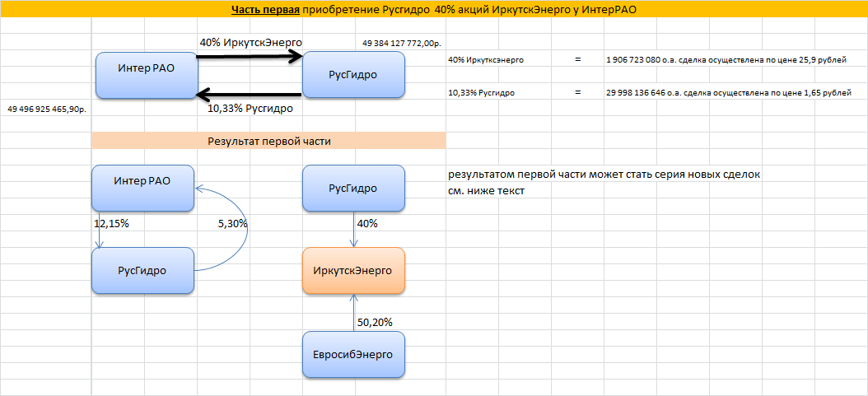This screenshot has width=868, height=396.
Task: Click the thick black arrow pointing toward РусГидро
Action: coord(250,56)
